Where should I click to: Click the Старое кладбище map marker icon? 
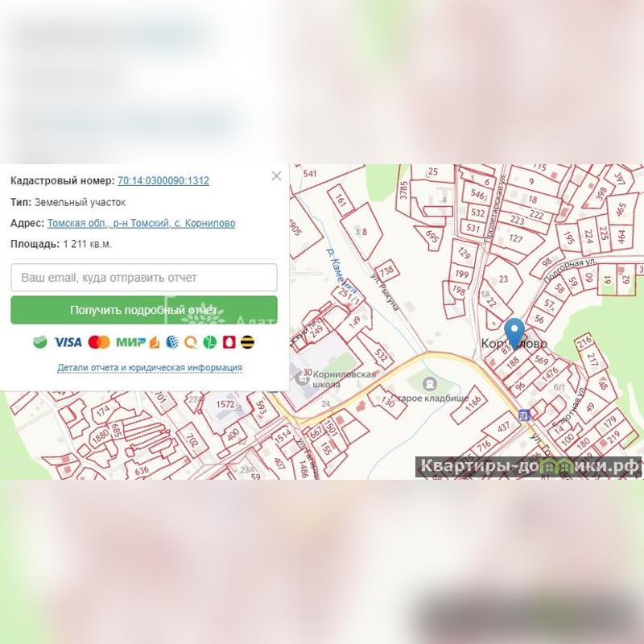pos(430,385)
